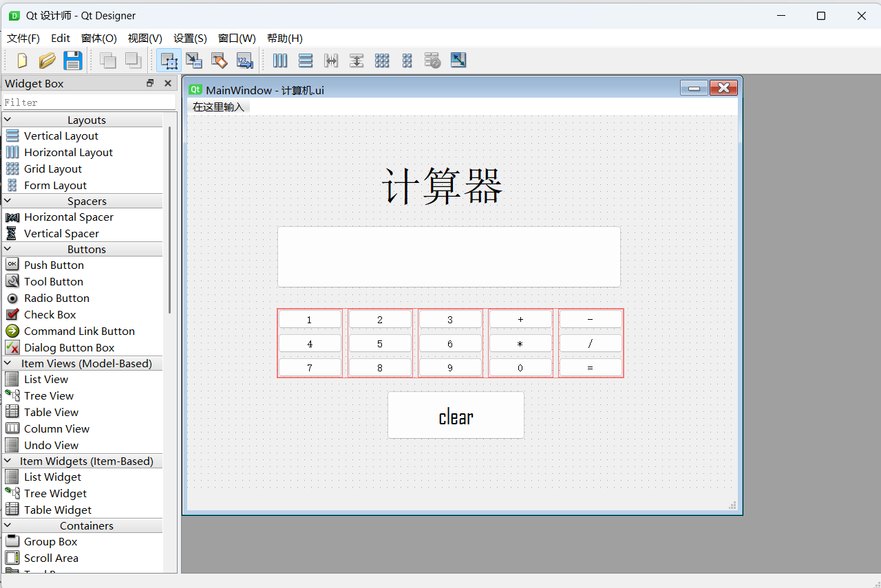
Task: Select the Edit Widgets mode icon
Action: click(x=169, y=61)
